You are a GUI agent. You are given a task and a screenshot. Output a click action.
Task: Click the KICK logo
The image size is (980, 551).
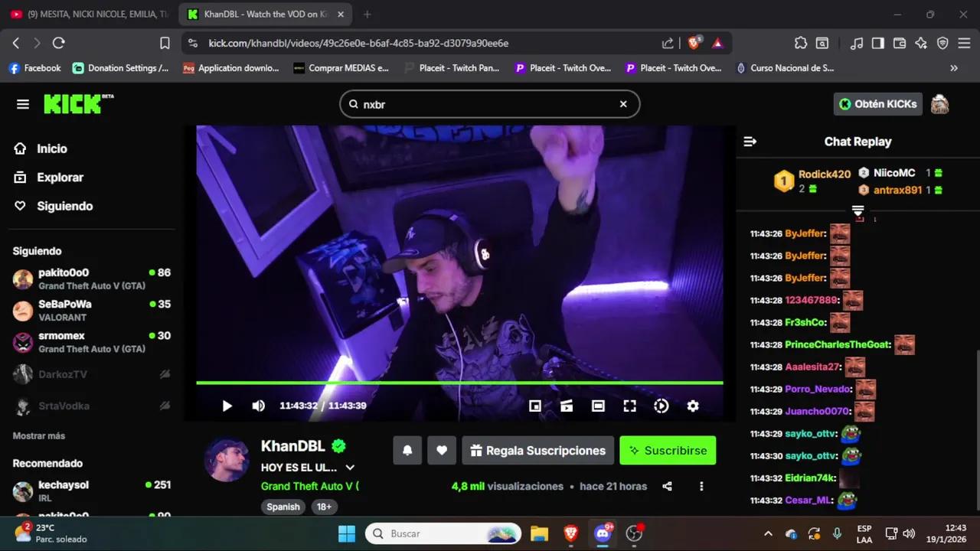coord(78,103)
